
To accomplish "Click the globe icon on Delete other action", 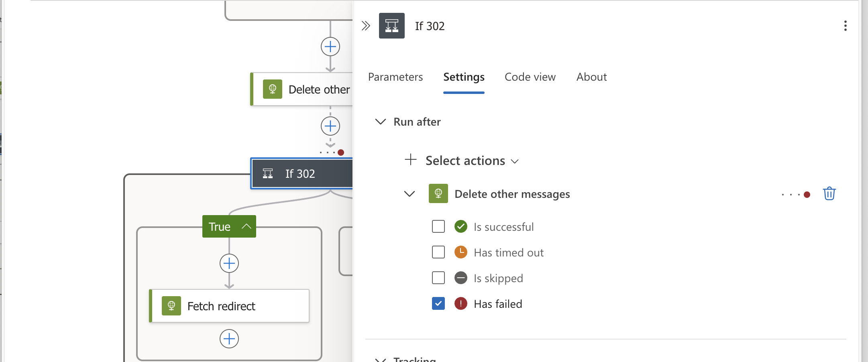I will point(273,89).
